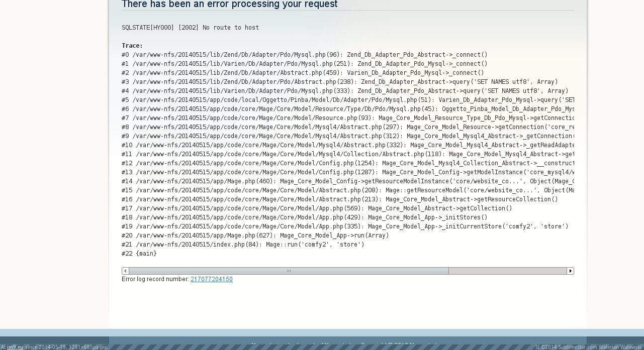This screenshot has height=350, width=644.
Task: Select trace line #21 index.php(84) Mage::run
Action: [x=243, y=245]
